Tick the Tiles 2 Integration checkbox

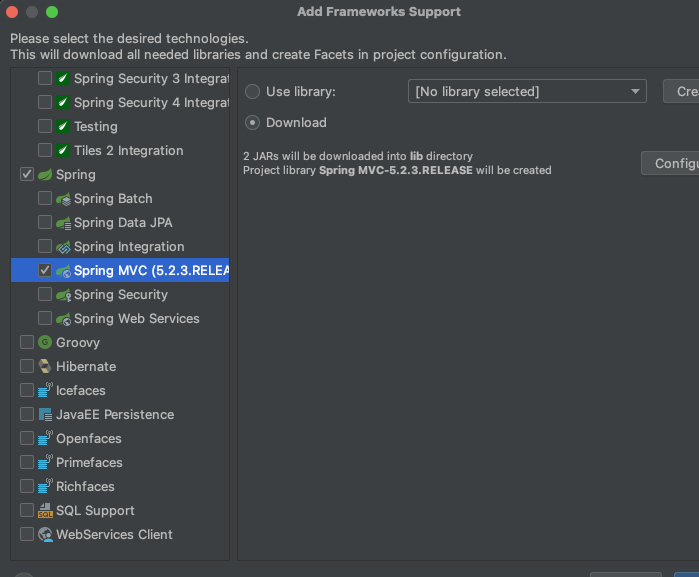[45, 151]
